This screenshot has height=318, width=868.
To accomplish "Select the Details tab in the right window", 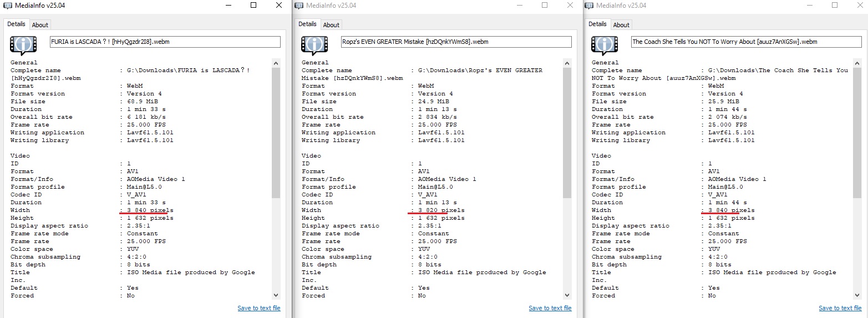I will (x=597, y=24).
